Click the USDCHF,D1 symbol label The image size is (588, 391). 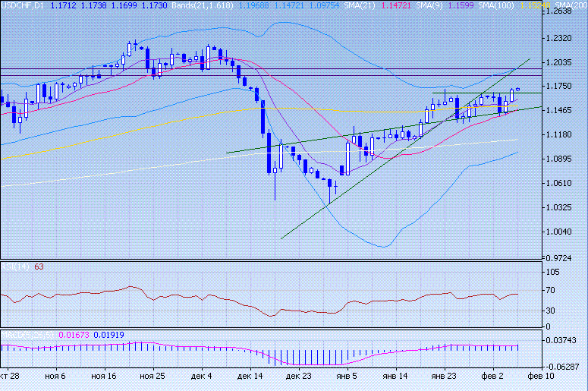pyautogui.click(x=22, y=5)
